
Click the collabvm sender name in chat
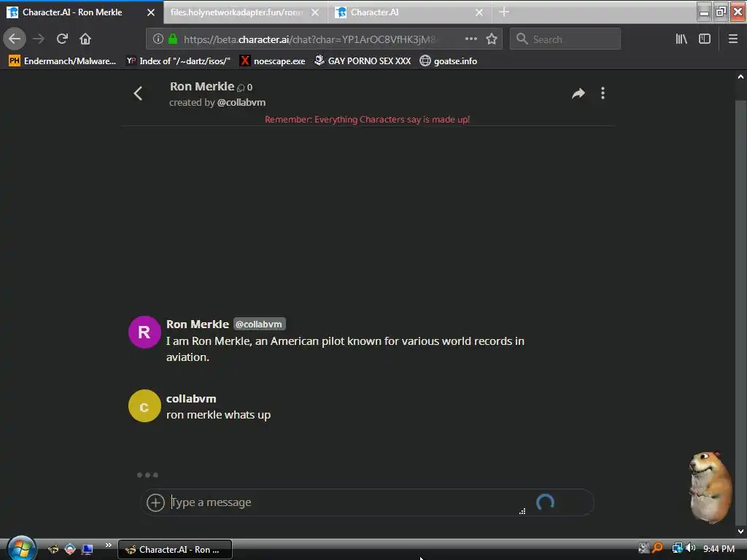tap(191, 399)
